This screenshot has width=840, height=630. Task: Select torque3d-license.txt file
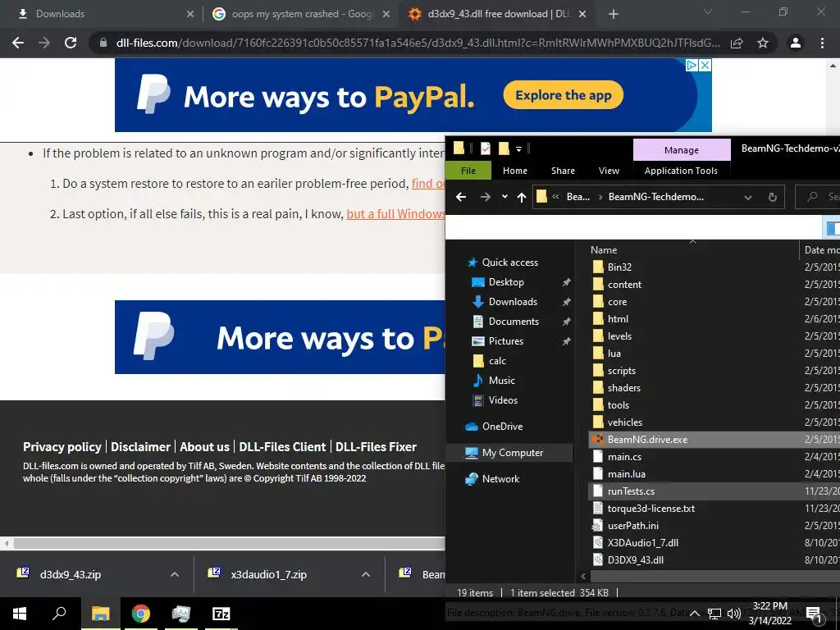tap(651, 509)
